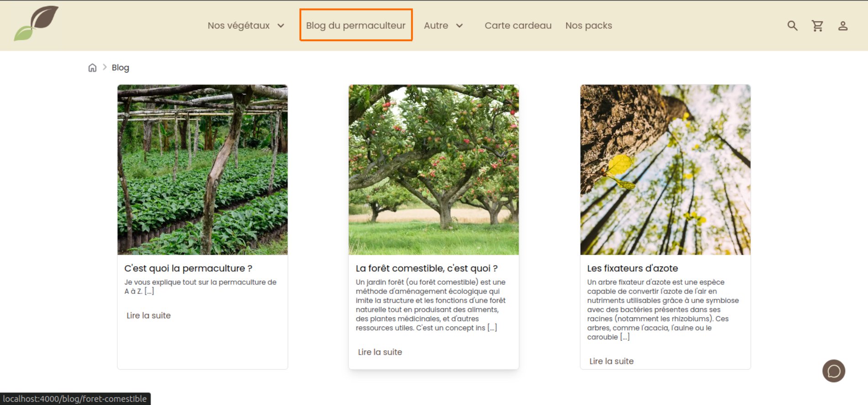Open the tree canopy thumbnail image
868x405 pixels.
tap(665, 170)
